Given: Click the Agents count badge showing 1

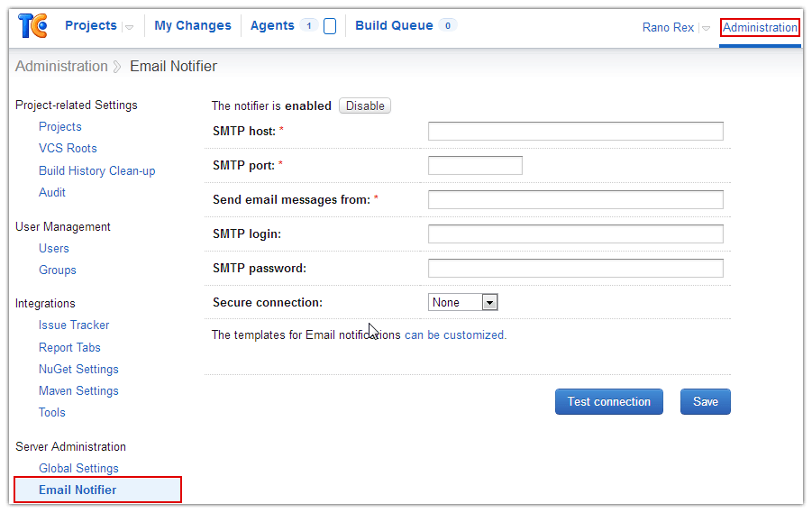Looking at the screenshot, I should pos(308,25).
